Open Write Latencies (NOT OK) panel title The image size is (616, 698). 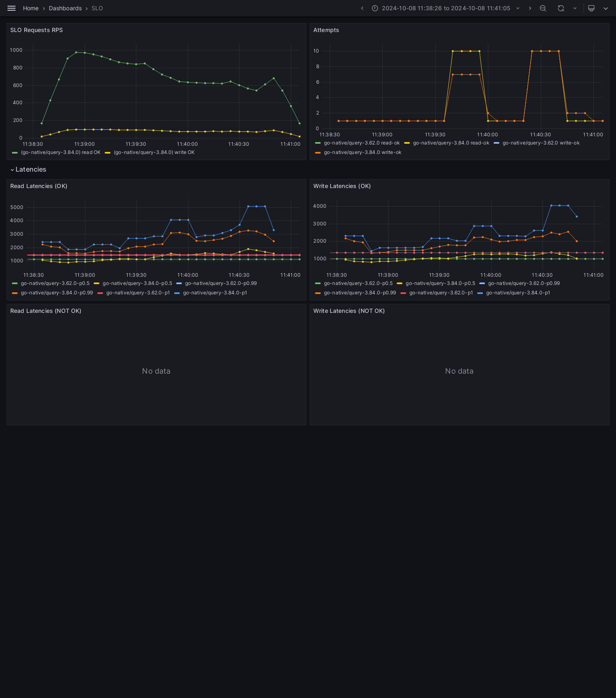[349, 311]
